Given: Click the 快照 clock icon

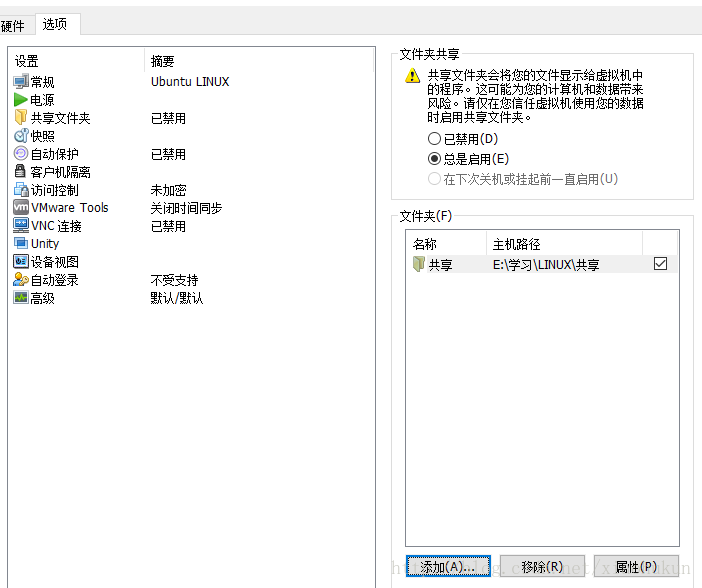Looking at the screenshot, I should pyautogui.click(x=21, y=136).
